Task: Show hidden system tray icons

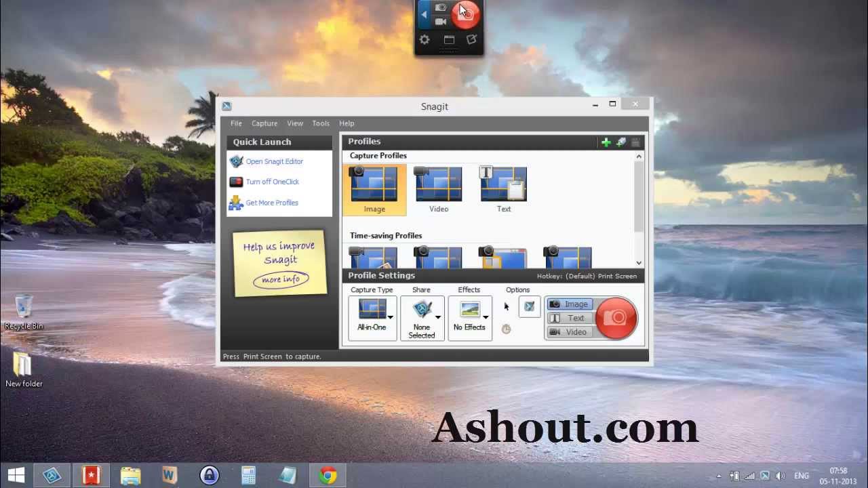Action: [x=719, y=476]
